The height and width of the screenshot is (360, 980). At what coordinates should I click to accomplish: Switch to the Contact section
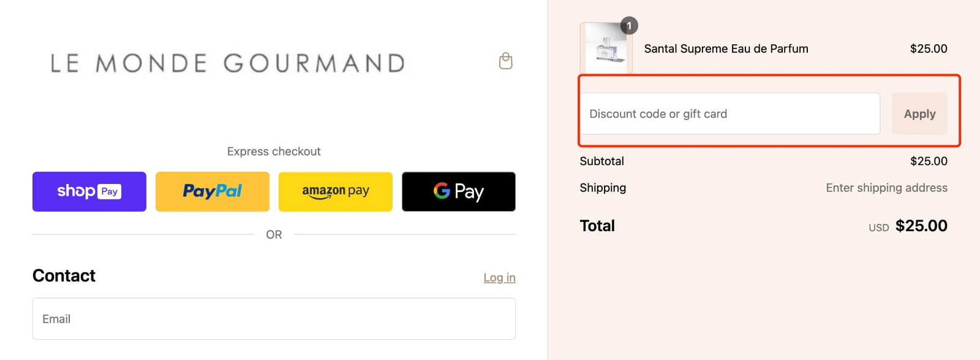pos(64,275)
